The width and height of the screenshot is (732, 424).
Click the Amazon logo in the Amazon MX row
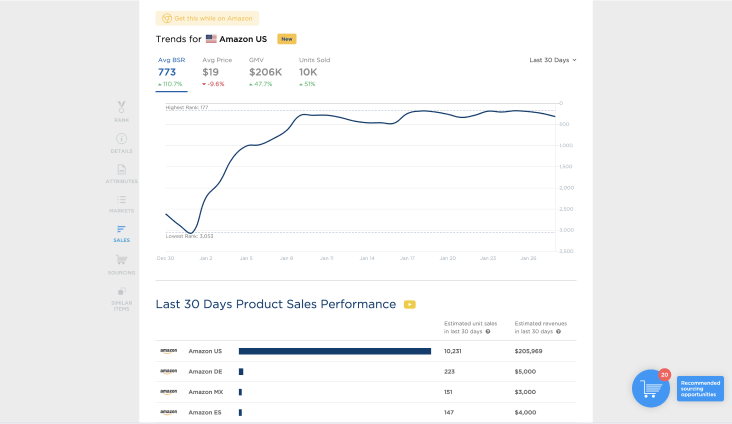click(x=169, y=392)
